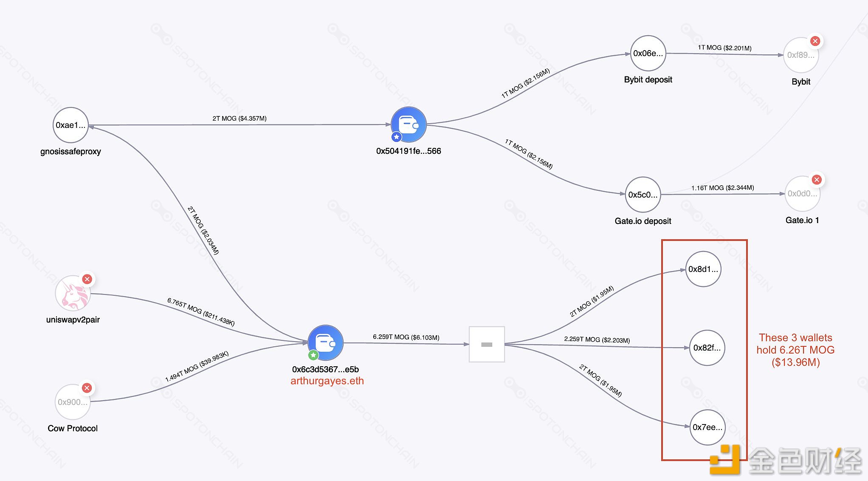
Task: Click the blue star badge on 0x504191fe wallet
Action: click(396, 137)
